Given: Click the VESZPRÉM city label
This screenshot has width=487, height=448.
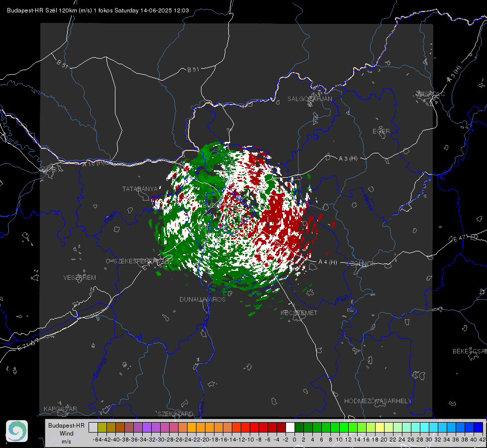Looking at the screenshot, I should coord(80,278).
